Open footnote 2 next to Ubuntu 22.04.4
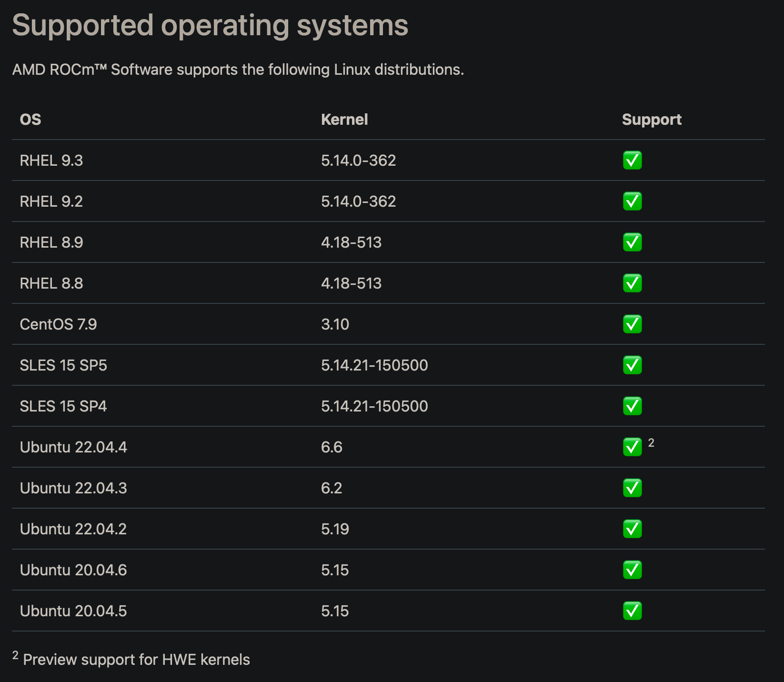 pos(651,442)
